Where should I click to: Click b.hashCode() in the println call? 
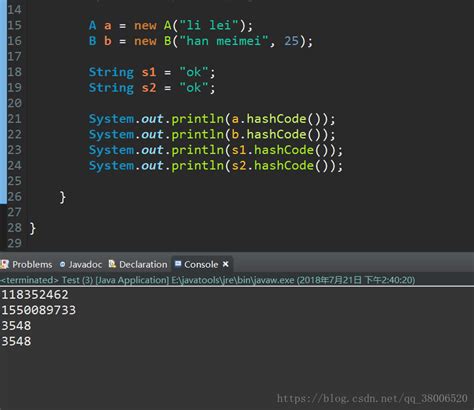pyautogui.click(x=276, y=135)
